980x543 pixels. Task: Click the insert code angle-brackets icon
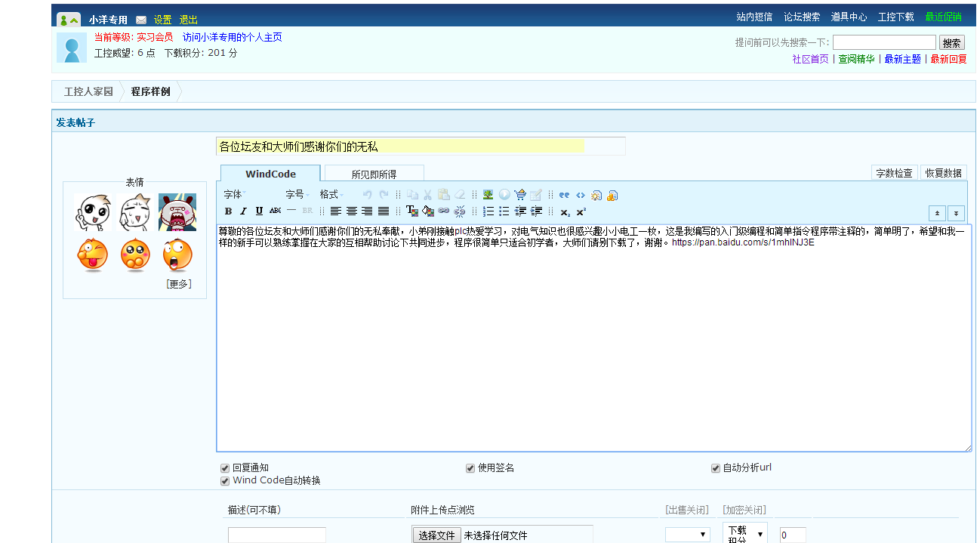click(x=580, y=195)
